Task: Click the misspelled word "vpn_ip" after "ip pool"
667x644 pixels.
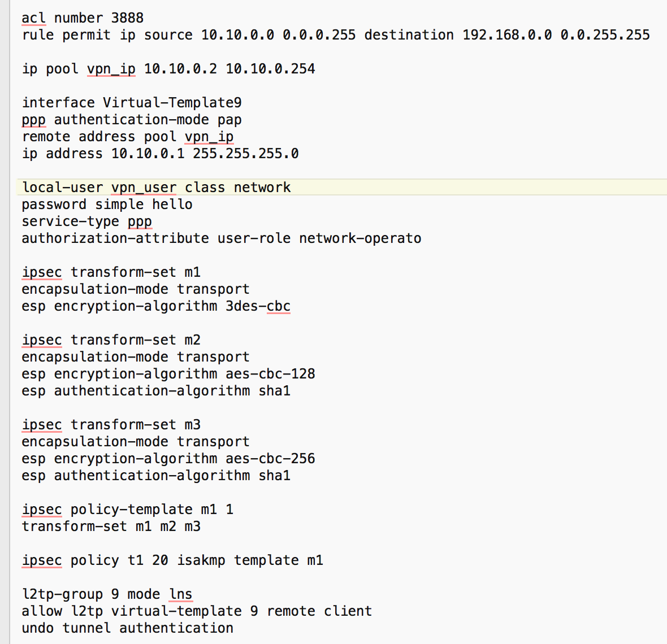Action: click(x=111, y=69)
